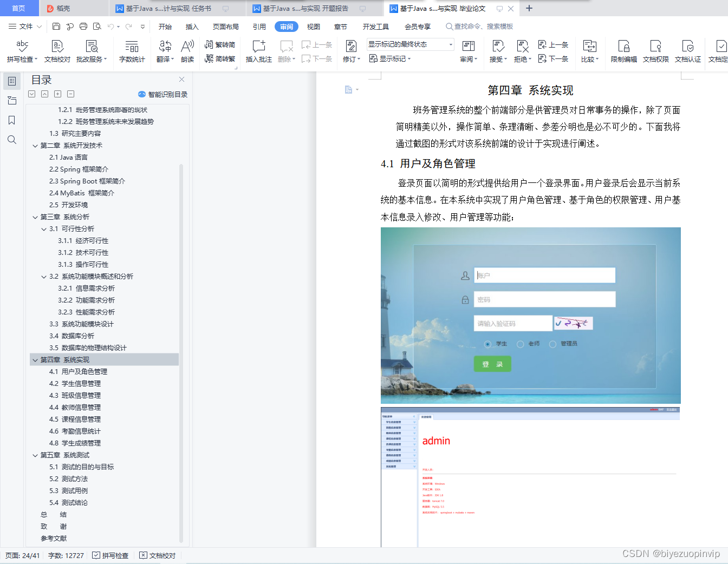Image resolution: width=728 pixels, height=564 pixels.
Task: Select the 管理员 radio button in login image
Action: (x=552, y=344)
